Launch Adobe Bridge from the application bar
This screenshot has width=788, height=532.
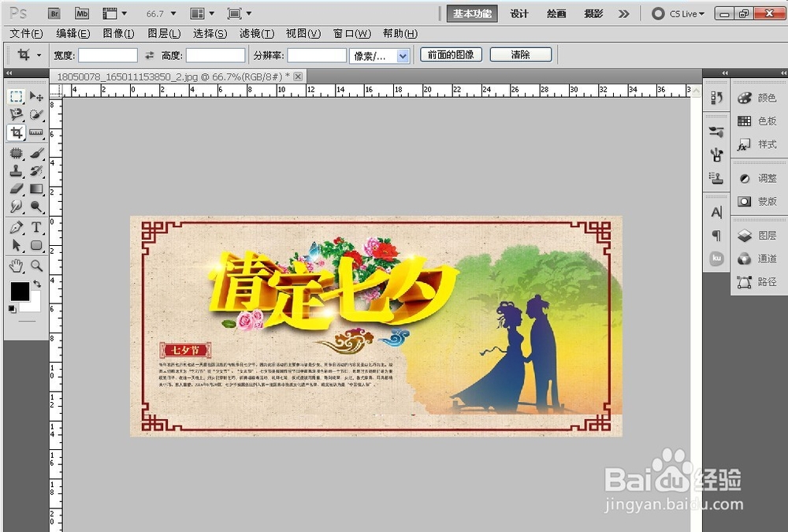coord(54,13)
